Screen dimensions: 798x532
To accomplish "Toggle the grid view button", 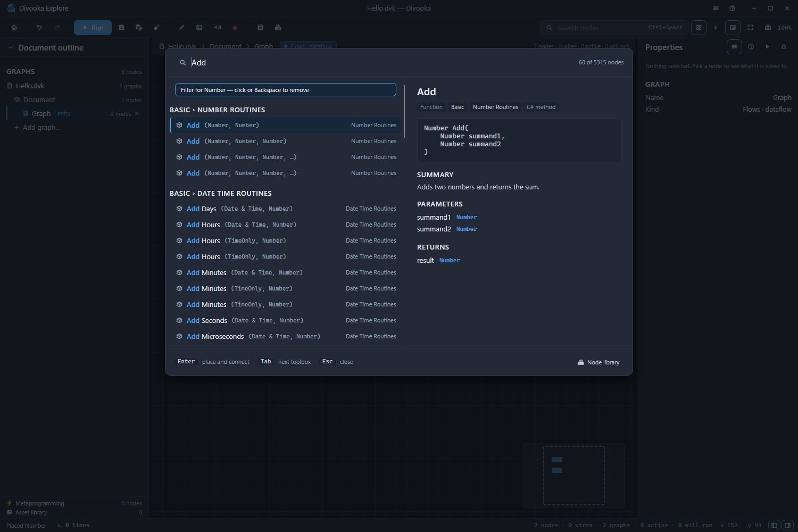I will pyautogui.click(x=699, y=28).
